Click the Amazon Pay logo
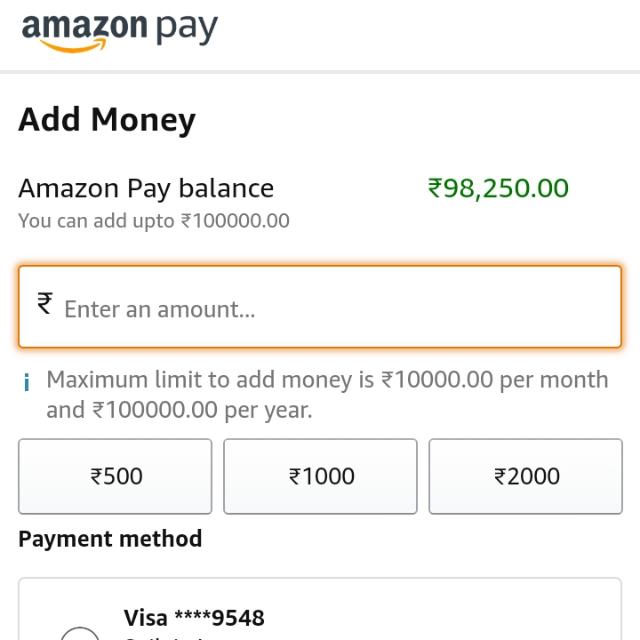The width and height of the screenshot is (640, 640). [x=120, y=33]
